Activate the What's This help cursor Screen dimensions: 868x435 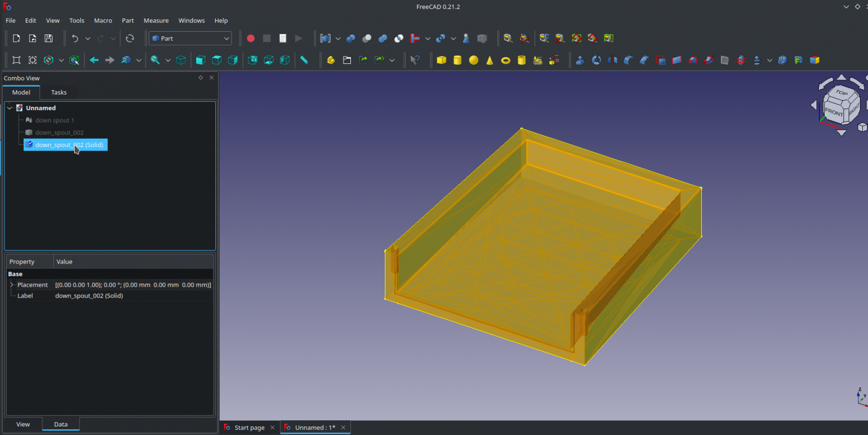click(x=416, y=60)
